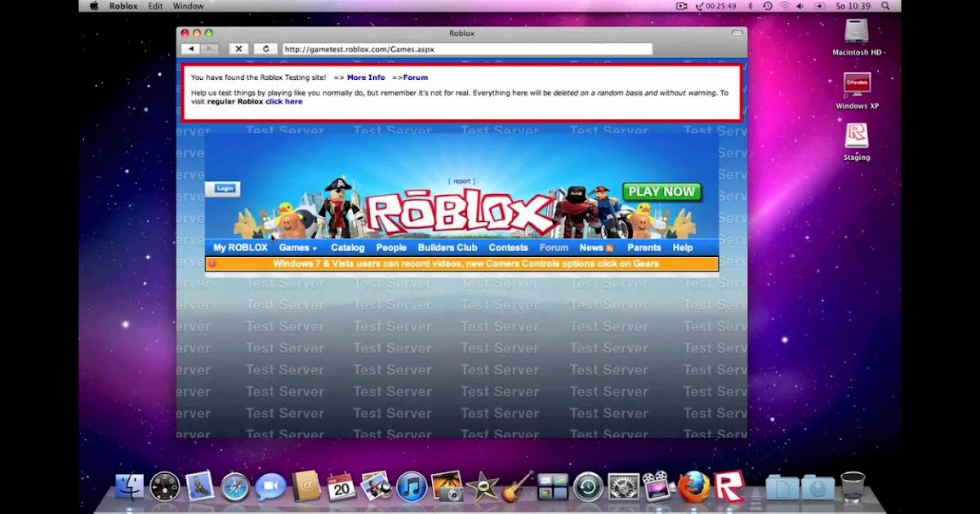Click the Login button

[225, 188]
